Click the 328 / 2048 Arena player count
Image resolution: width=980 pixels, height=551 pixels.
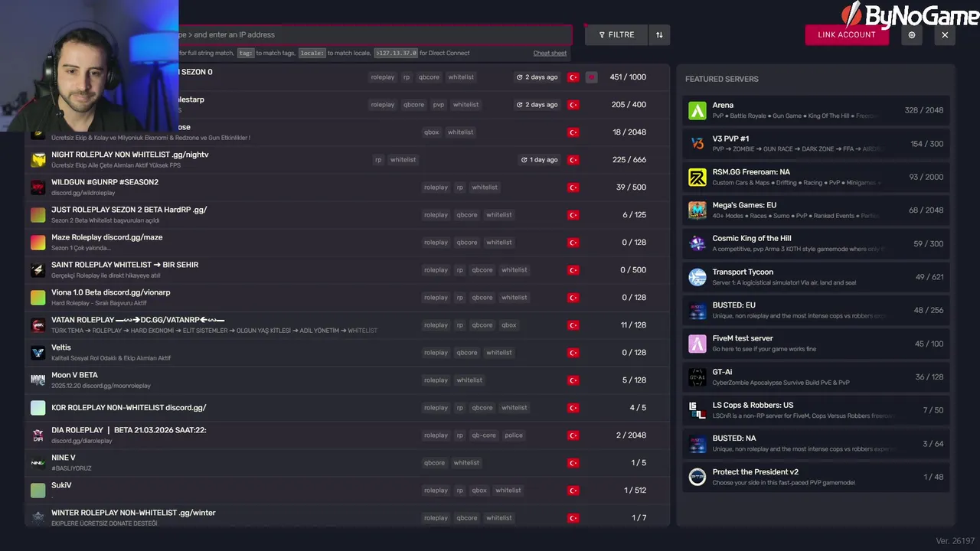tap(924, 110)
